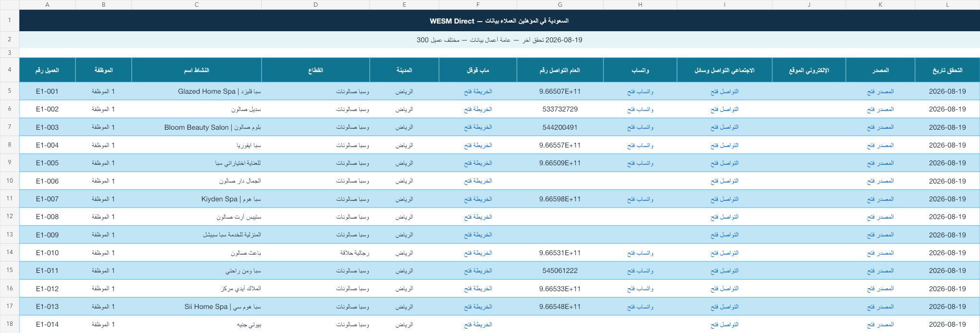Click the 'القطاع' header cell
This screenshot has height=333, width=980.
[x=315, y=70]
